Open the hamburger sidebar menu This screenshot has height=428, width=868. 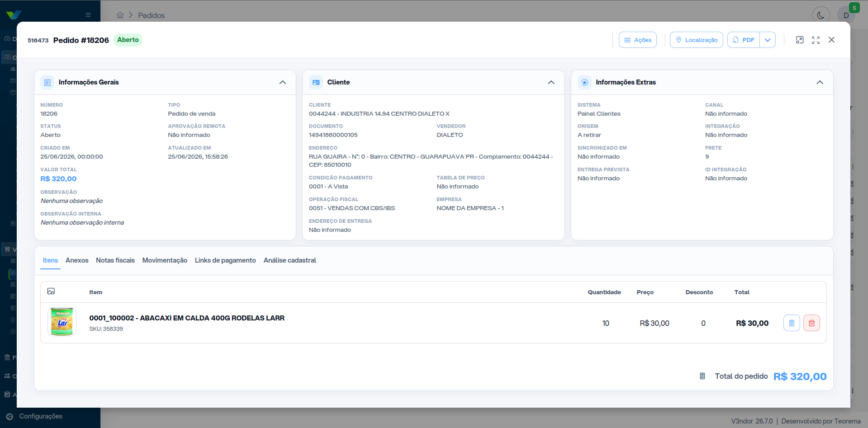click(88, 15)
